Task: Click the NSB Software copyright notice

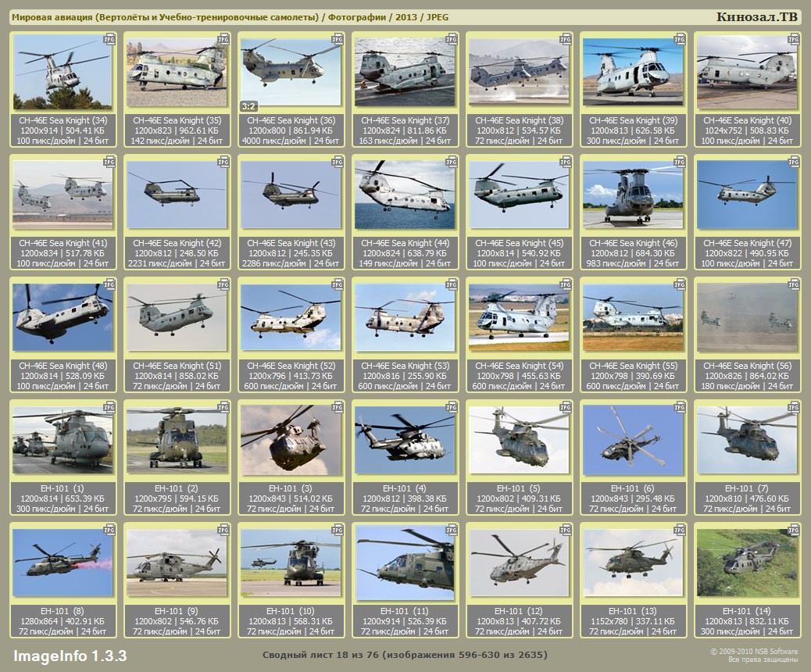Action: [x=753, y=655]
